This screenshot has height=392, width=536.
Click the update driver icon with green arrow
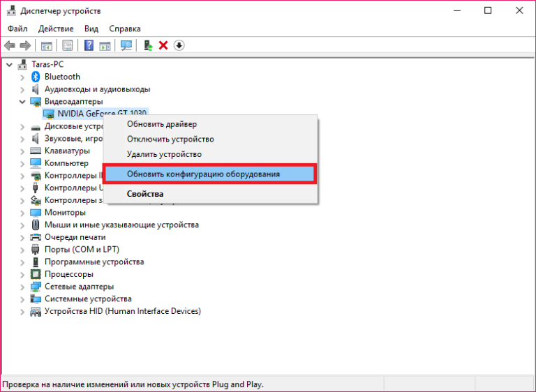[x=148, y=45]
